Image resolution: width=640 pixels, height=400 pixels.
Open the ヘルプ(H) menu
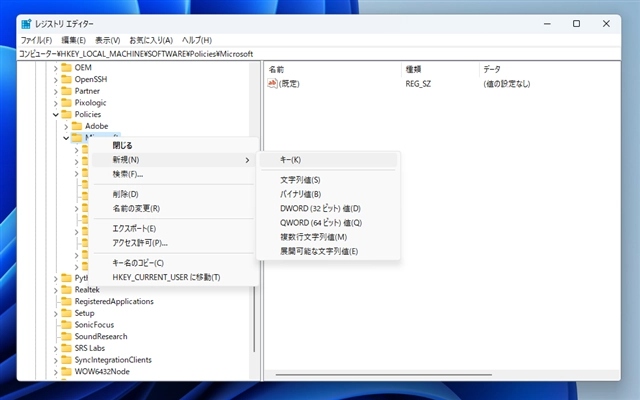click(197, 40)
